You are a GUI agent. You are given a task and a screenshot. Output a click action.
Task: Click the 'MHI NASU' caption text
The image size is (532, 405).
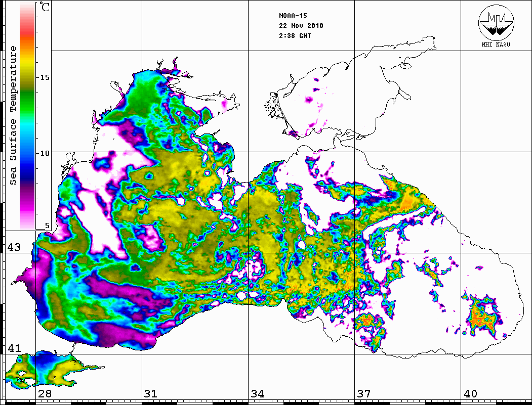click(496, 44)
